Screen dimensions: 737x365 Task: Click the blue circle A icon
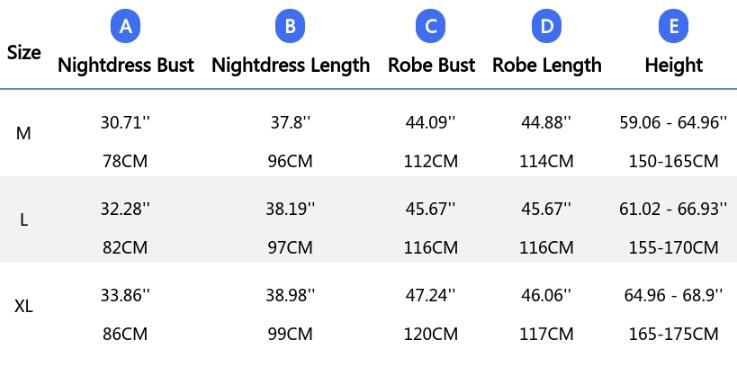(125, 26)
